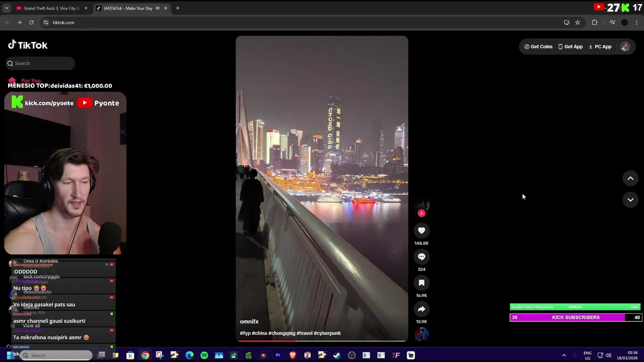This screenshot has height=362, width=644.
Task: Open Microsoft Store from the taskbar
Action: (130, 355)
